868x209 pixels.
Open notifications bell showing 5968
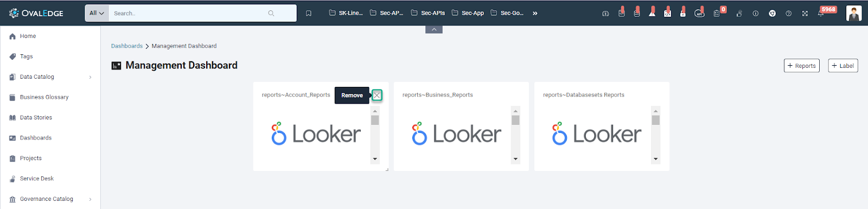pos(821,13)
